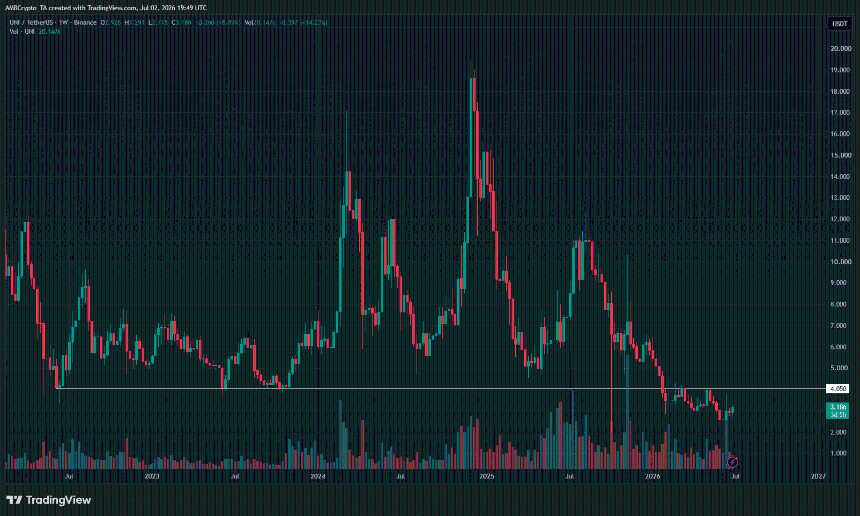Click the 6.000 price axis label
860x516 pixels.
click(839, 347)
